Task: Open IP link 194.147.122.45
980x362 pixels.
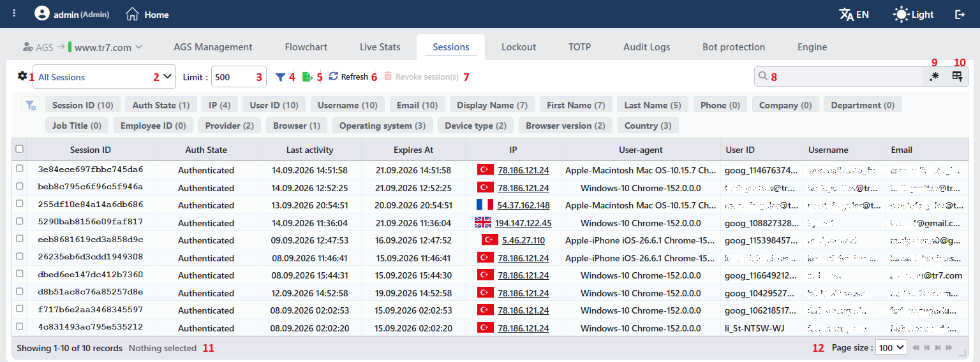Action: (x=523, y=223)
